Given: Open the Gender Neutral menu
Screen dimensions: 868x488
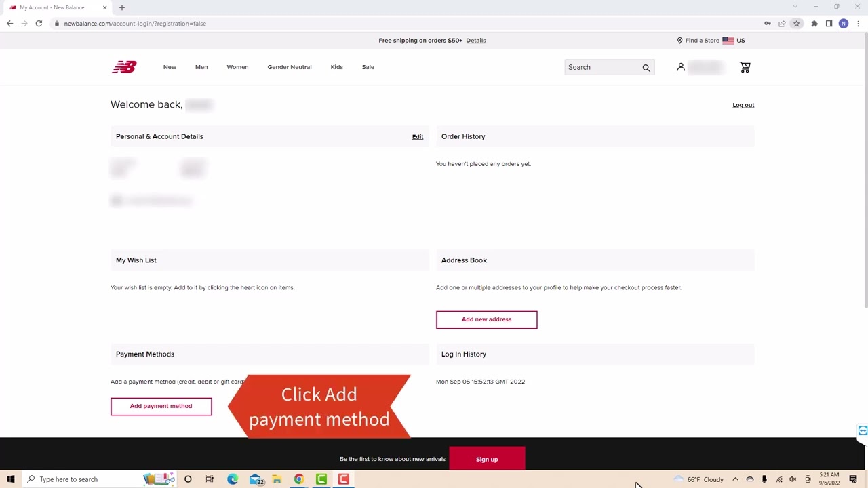Looking at the screenshot, I should 290,67.
